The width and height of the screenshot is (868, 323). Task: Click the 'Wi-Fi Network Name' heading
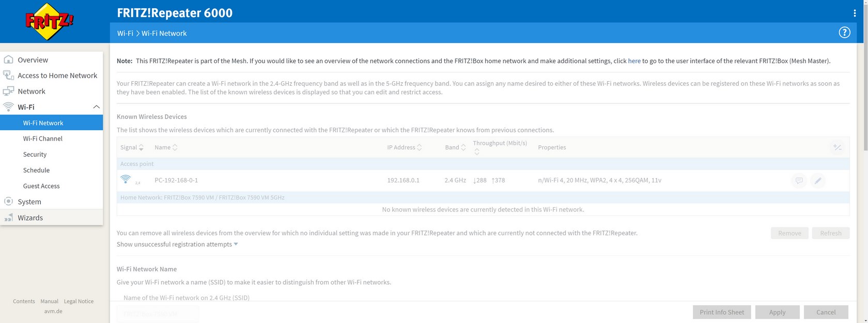click(147, 269)
